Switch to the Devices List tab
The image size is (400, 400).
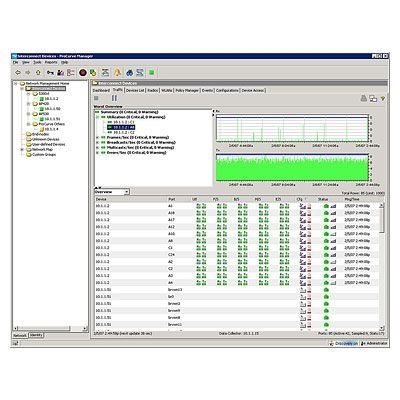[135, 90]
